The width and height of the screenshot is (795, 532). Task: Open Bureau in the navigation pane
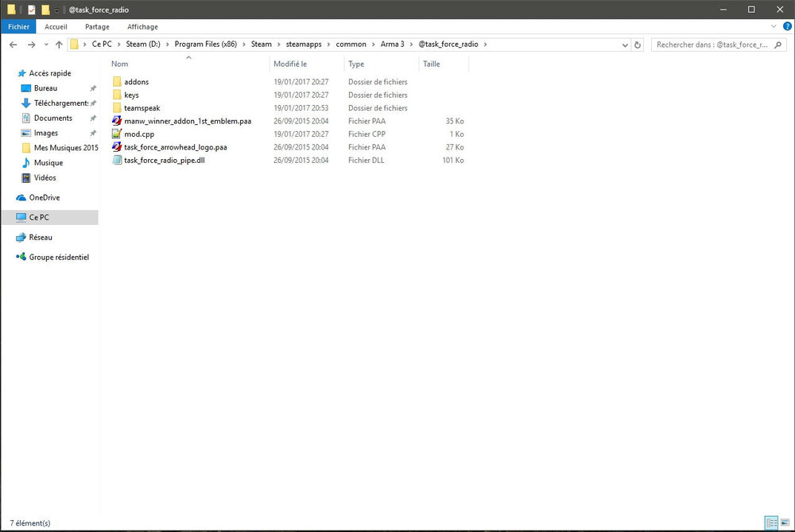(45, 88)
